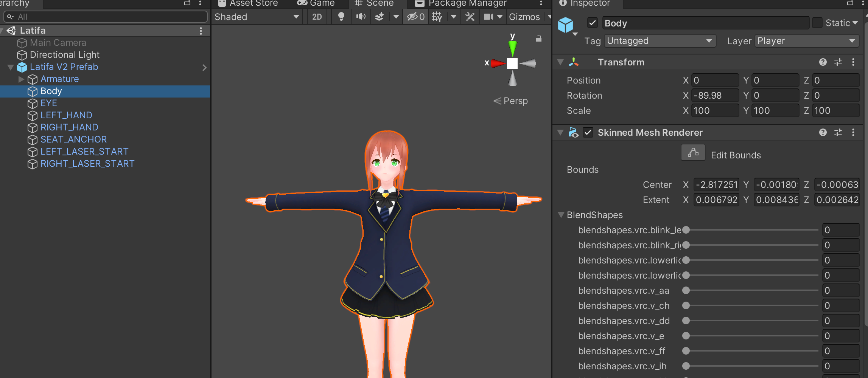Click the green Y axis cone
This screenshot has height=378, width=868.
pos(512,48)
